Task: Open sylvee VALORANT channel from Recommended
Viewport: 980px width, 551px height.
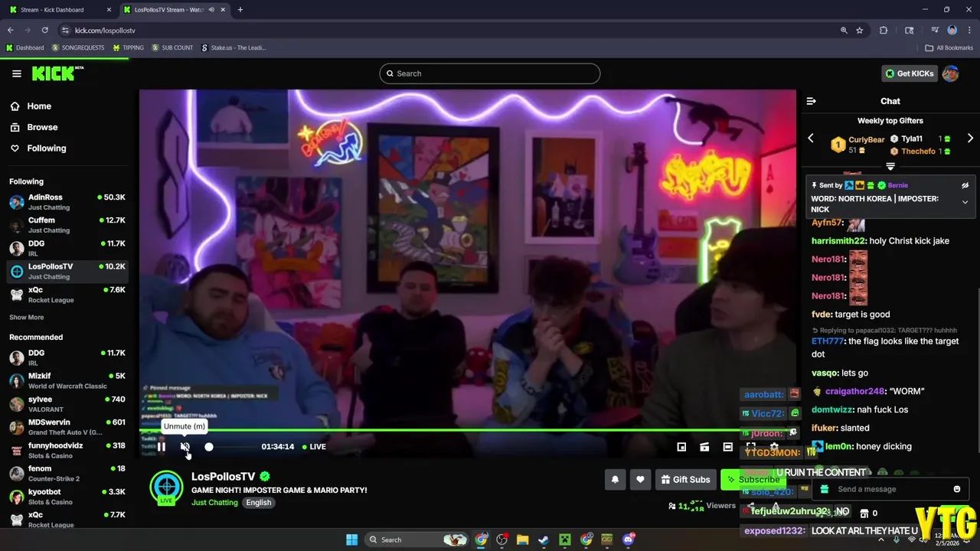Action: point(67,404)
